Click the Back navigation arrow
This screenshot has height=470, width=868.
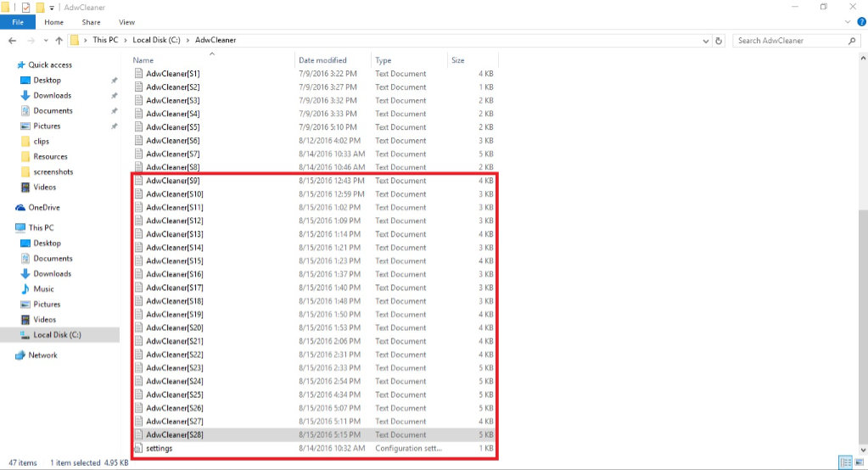point(12,41)
